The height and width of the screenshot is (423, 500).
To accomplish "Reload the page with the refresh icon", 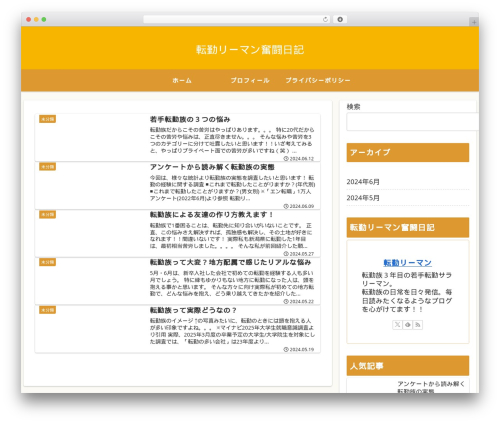I will [x=325, y=19].
